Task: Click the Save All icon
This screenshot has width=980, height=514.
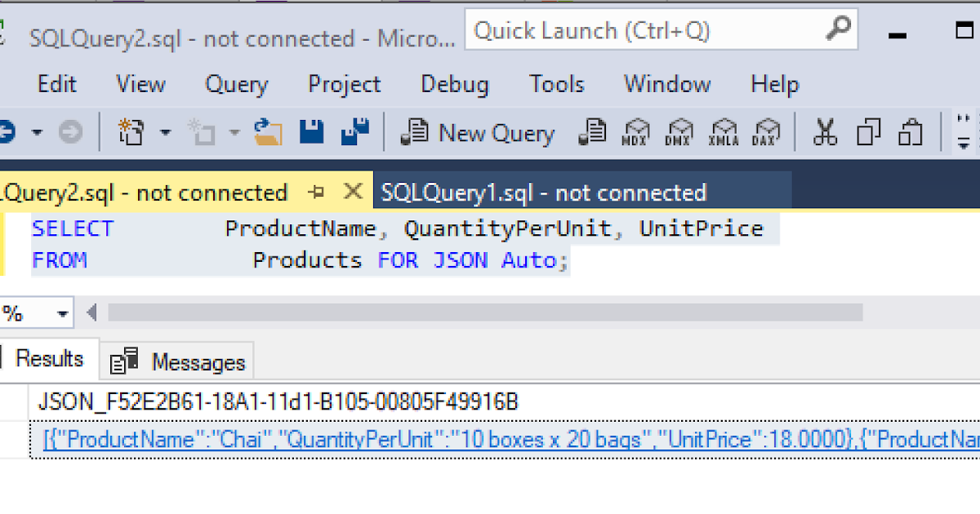Action: pyautogui.click(x=354, y=132)
